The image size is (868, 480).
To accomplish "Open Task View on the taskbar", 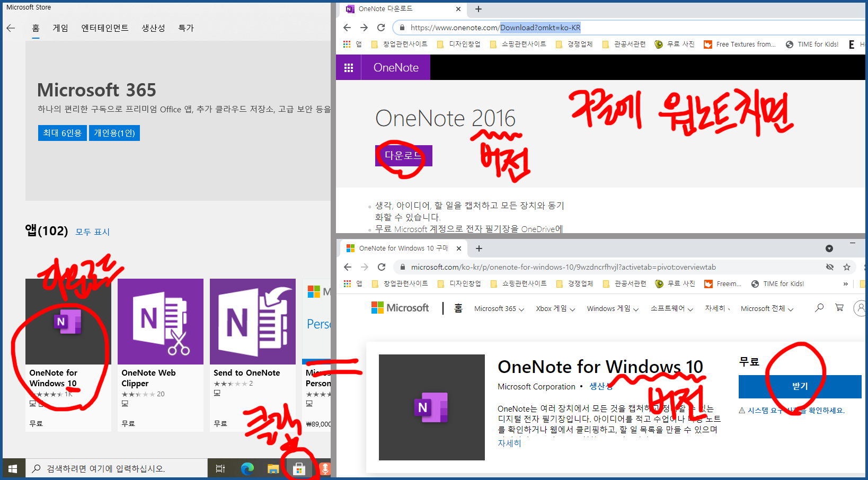I will tap(220, 469).
